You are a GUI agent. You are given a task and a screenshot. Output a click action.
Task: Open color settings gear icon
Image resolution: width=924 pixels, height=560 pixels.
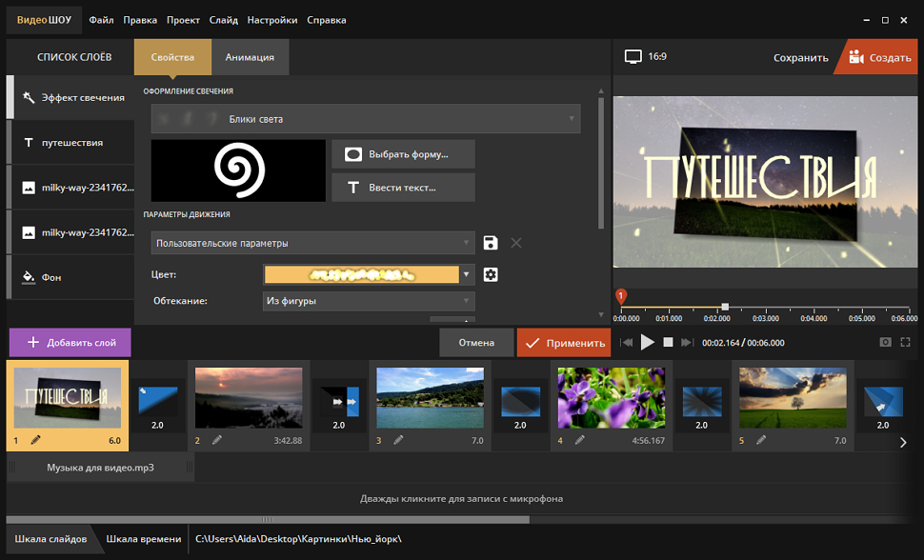tap(491, 275)
